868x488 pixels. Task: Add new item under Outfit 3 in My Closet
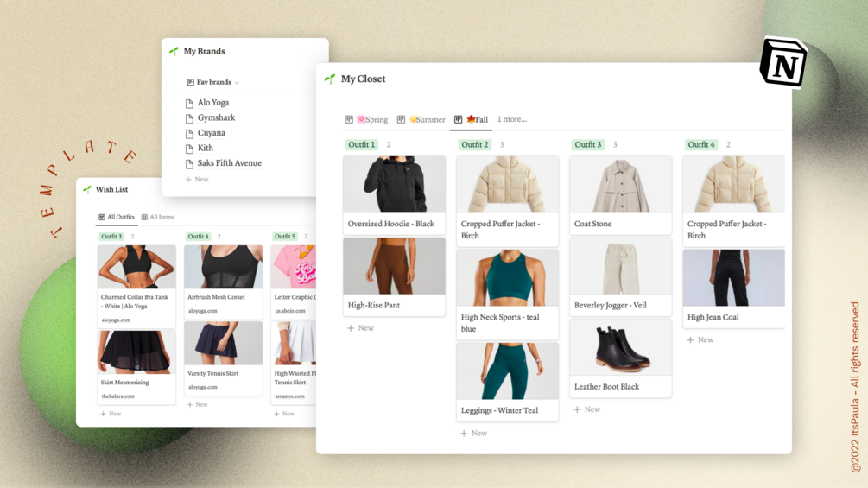(586, 409)
